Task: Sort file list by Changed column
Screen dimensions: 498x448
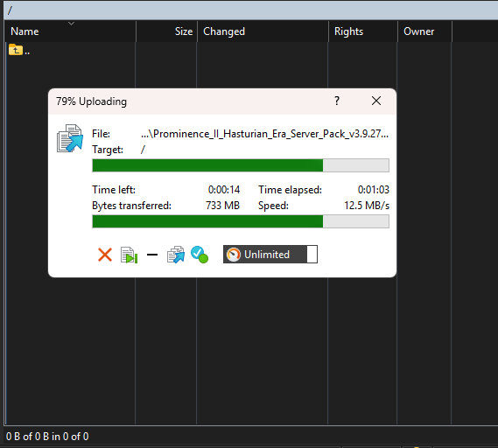Action: coord(263,31)
